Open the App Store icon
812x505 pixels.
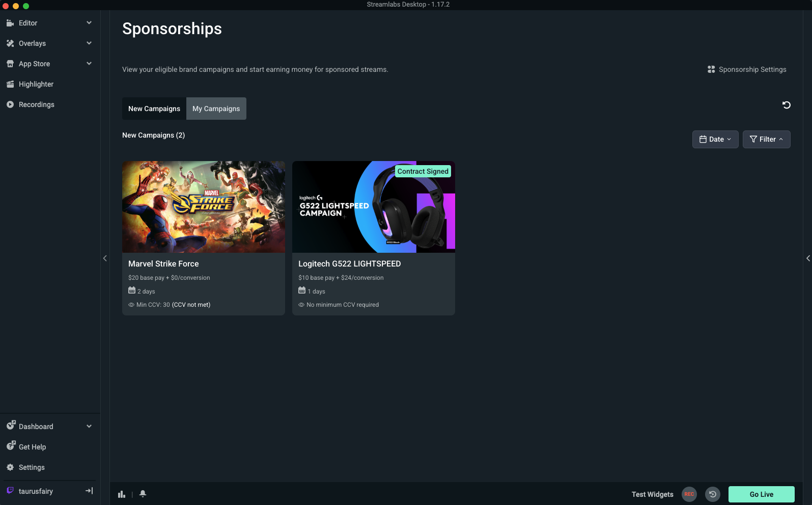click(x=10, y=64)
